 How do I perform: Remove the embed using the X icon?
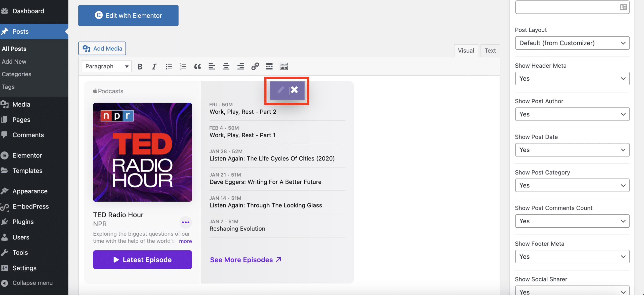tap(294, 90)
